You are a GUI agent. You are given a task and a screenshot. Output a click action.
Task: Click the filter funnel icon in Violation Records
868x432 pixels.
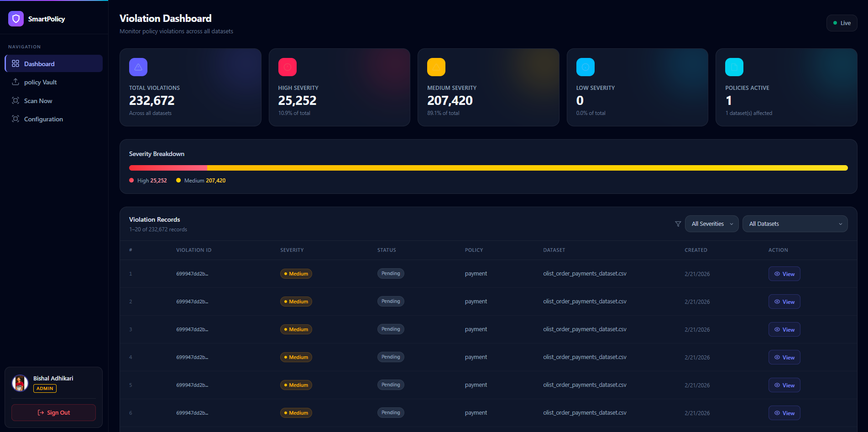point(678,224)
